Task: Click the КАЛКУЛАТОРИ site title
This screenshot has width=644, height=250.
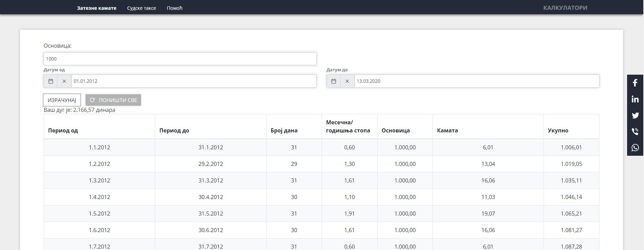Action: point(565,8)
